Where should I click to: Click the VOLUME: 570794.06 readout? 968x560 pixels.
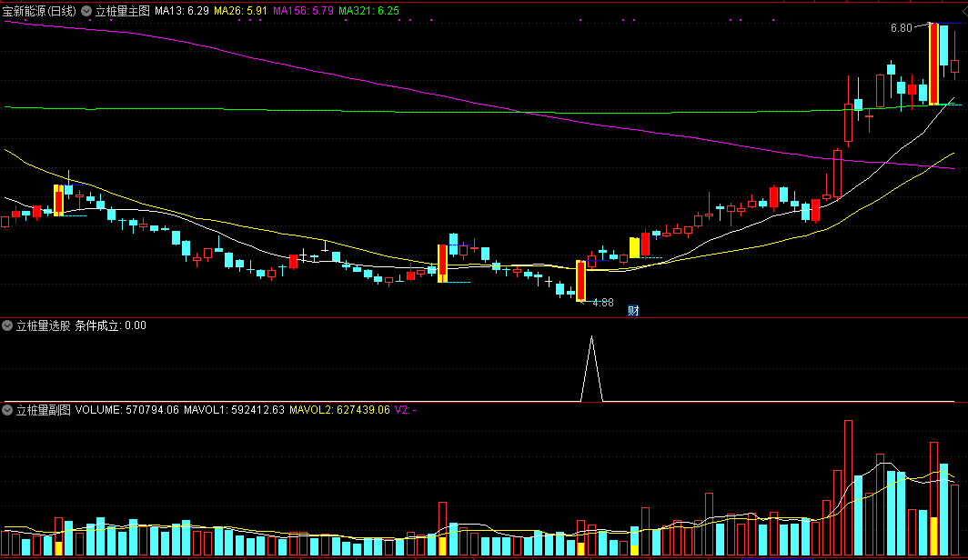127,410
